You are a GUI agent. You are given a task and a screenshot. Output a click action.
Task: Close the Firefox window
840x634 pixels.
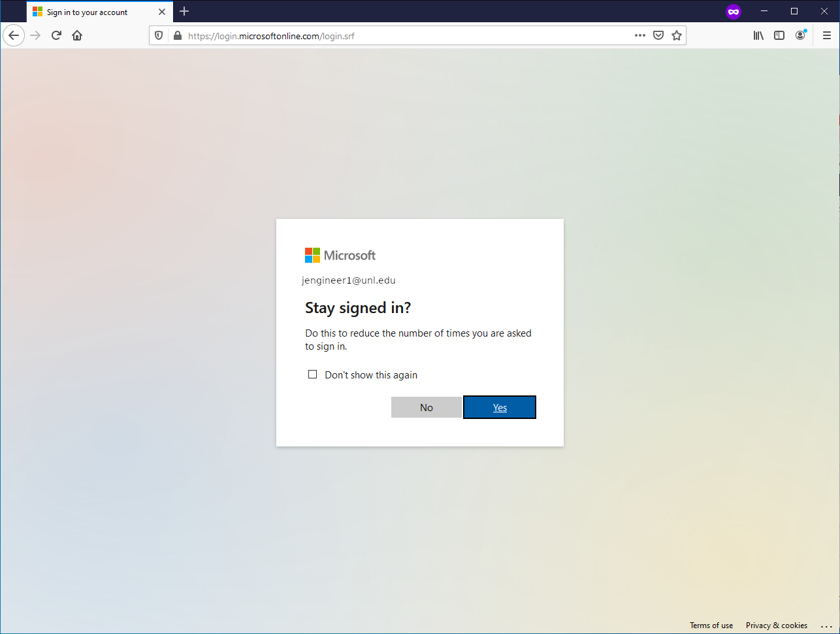[x=824, y=11]
